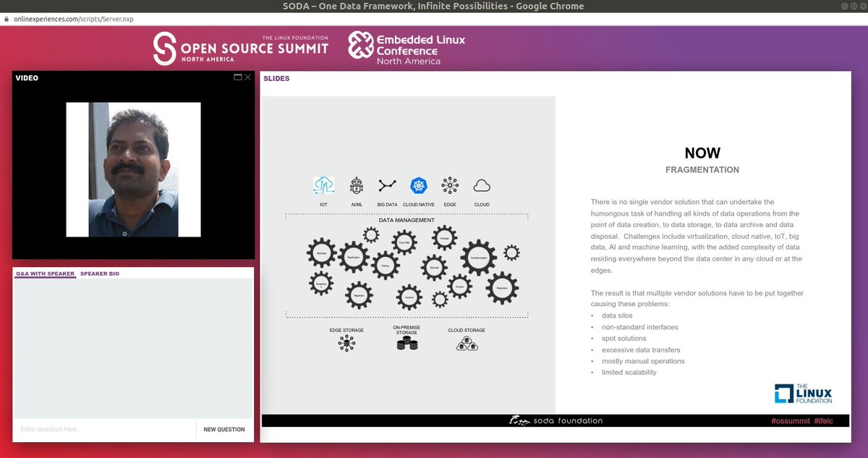This screenshot has height=458, width=868.
Task: Click the Cloud outline icon
Action: tap(482, 187)
